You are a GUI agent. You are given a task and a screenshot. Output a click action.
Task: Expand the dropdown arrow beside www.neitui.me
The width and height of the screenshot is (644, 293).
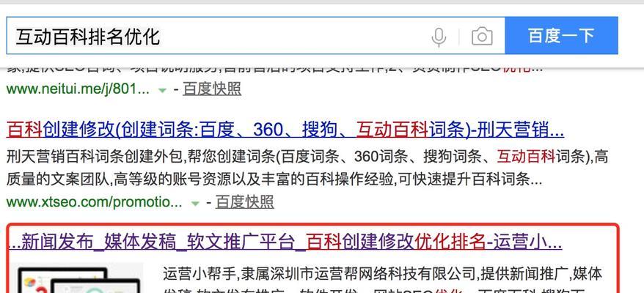point(163,90)
